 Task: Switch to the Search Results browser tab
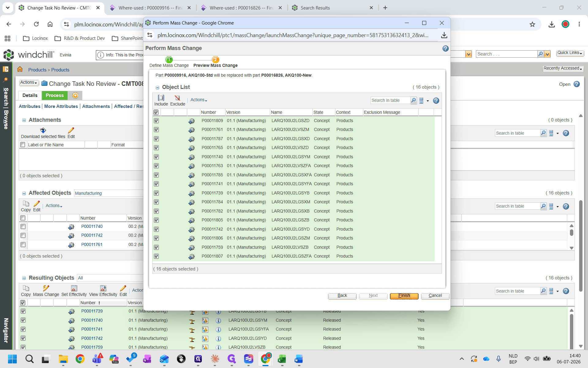tap(333, 8)
